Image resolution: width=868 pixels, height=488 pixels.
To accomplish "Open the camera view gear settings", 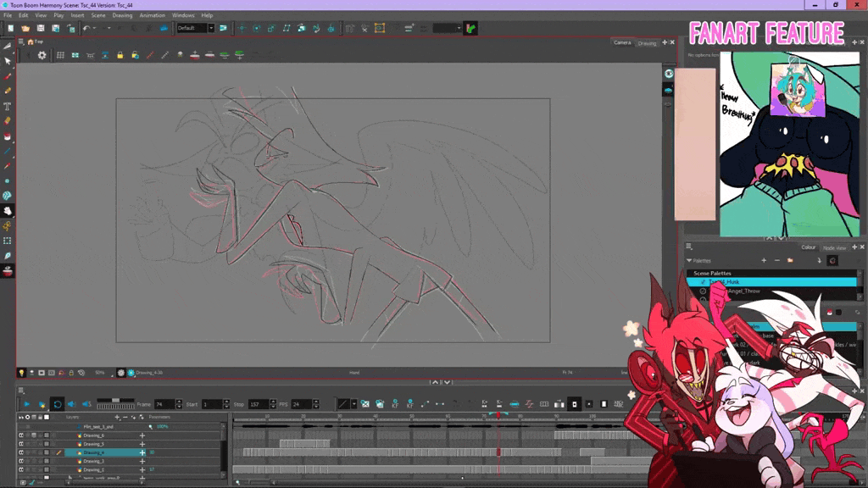I will pos(42,55).
